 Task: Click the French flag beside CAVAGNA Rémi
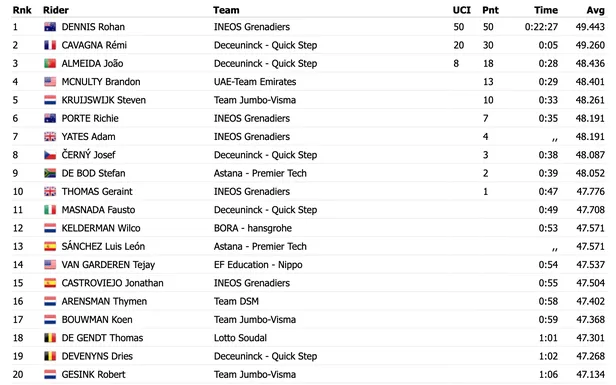(50, 45)
